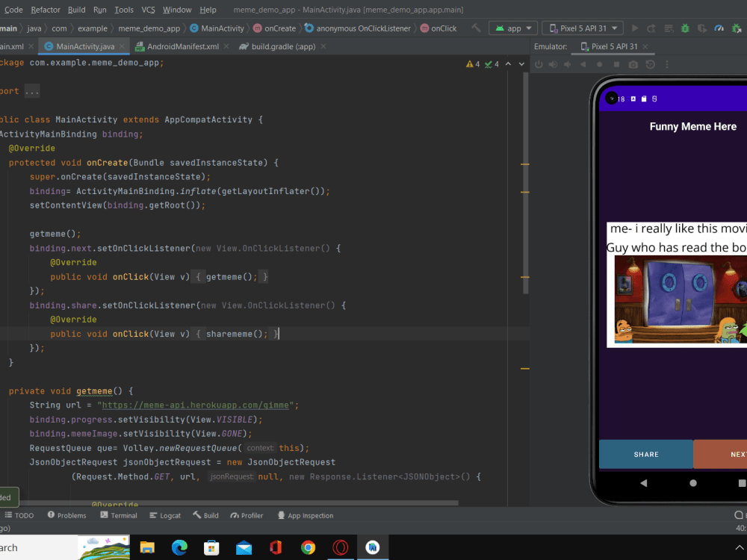Click Attach Debugger to Android Process icon

pos(737,28)
